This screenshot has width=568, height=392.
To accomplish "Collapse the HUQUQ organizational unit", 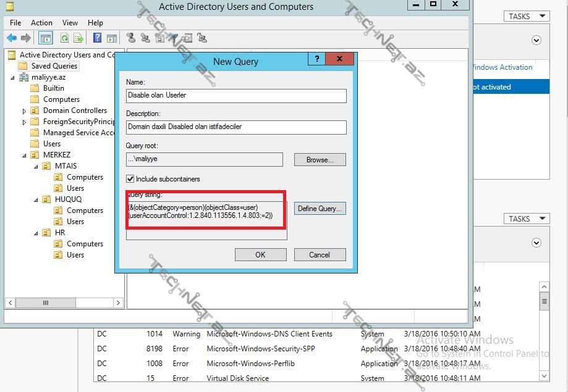I will point(36,200).
